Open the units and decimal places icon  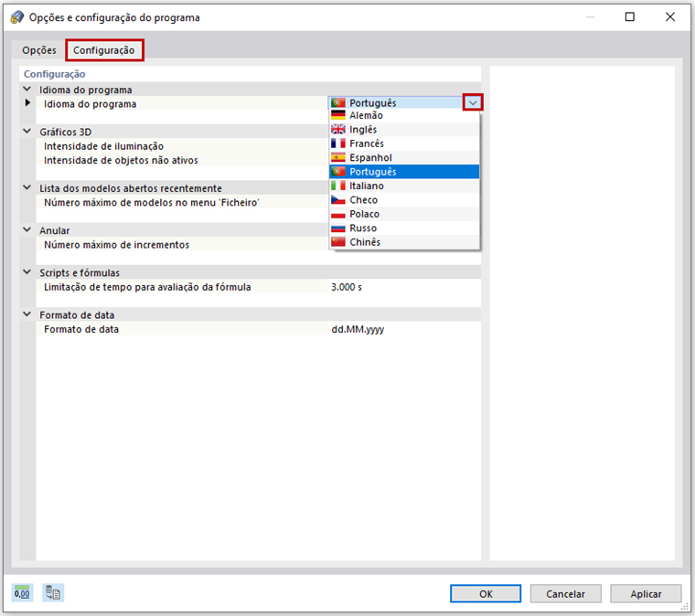point(22,592)
